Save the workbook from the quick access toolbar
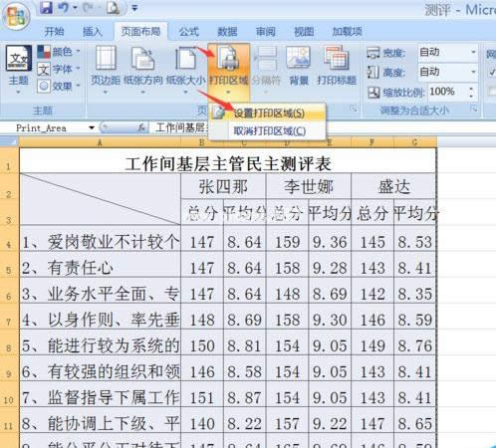Viewport: 496px width, 448px height. [x=47, y=8]
